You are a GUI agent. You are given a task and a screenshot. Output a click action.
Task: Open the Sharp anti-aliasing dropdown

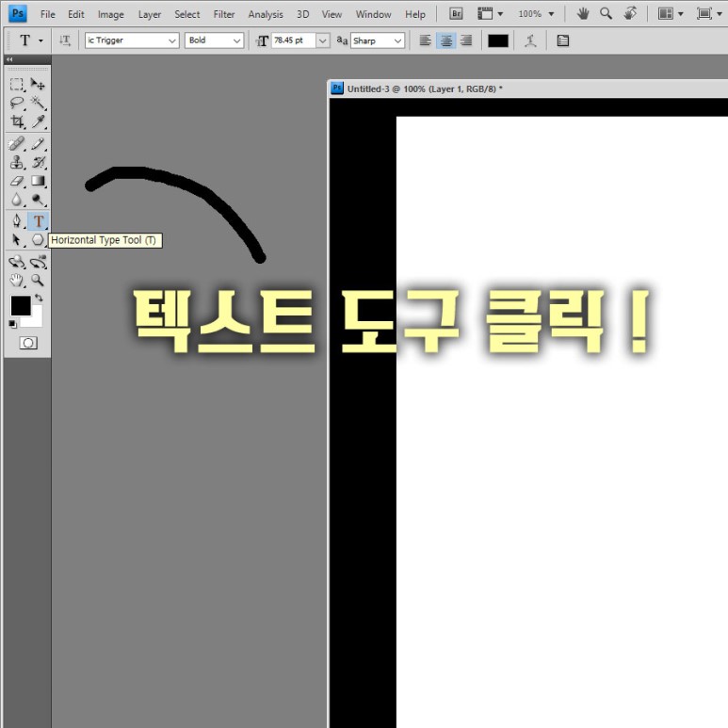pos(377,40)
